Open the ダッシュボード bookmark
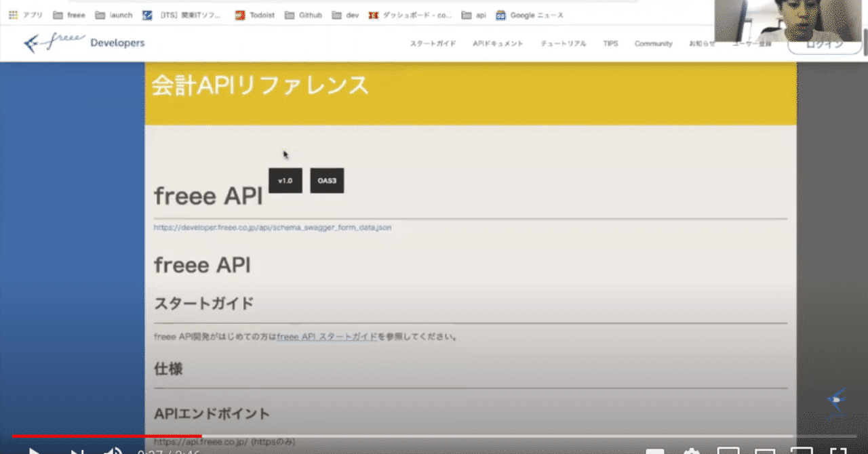Viewport: 868px width, 454px height. click(x=410, y=15)
